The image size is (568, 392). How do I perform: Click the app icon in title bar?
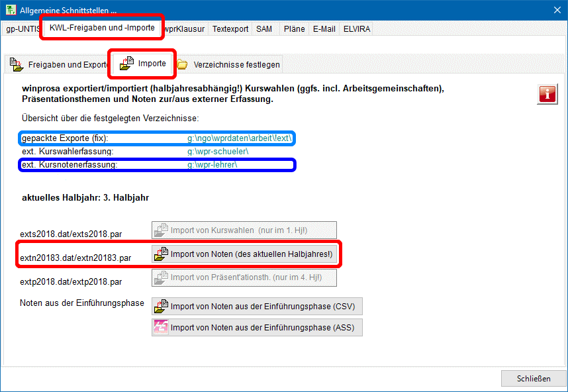tap(9, 10)
